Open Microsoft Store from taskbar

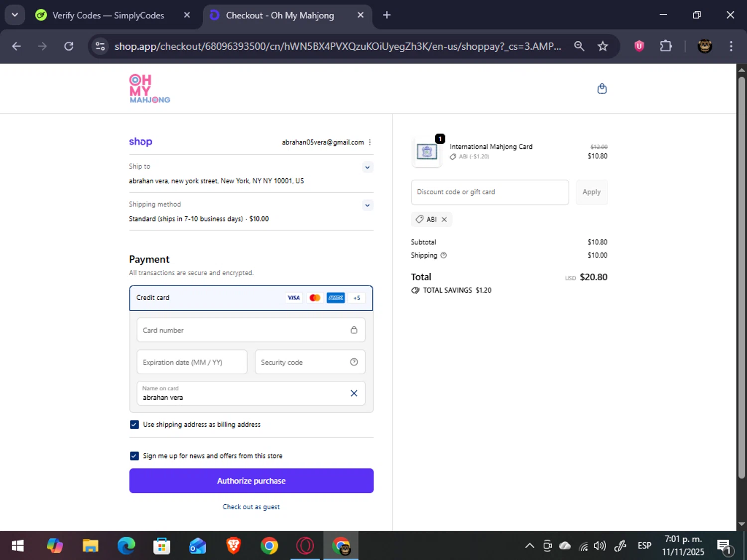161,546
